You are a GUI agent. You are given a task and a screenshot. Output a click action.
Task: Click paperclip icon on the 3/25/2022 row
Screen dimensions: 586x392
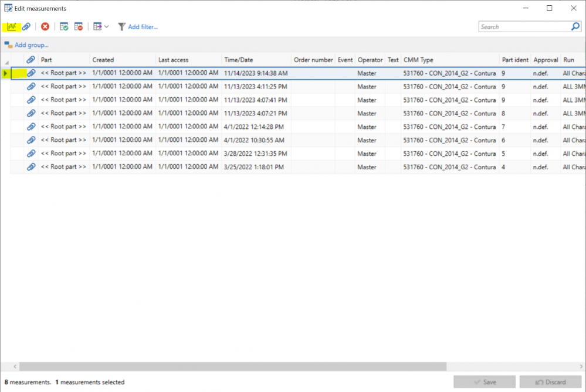(x=31, y=167)
